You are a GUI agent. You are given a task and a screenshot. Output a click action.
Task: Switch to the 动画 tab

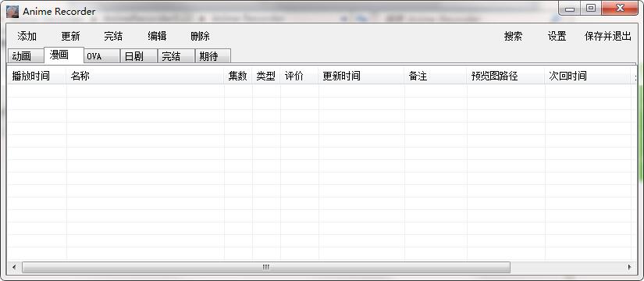pyautogui.click(x=26, y=56)
